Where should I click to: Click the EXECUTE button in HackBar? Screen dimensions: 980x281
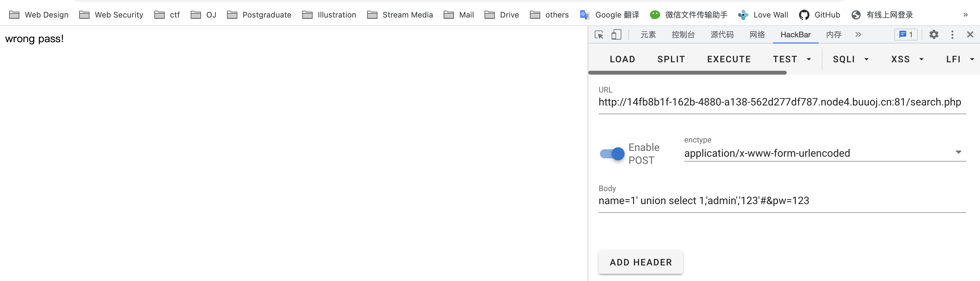tap(729, 59)
